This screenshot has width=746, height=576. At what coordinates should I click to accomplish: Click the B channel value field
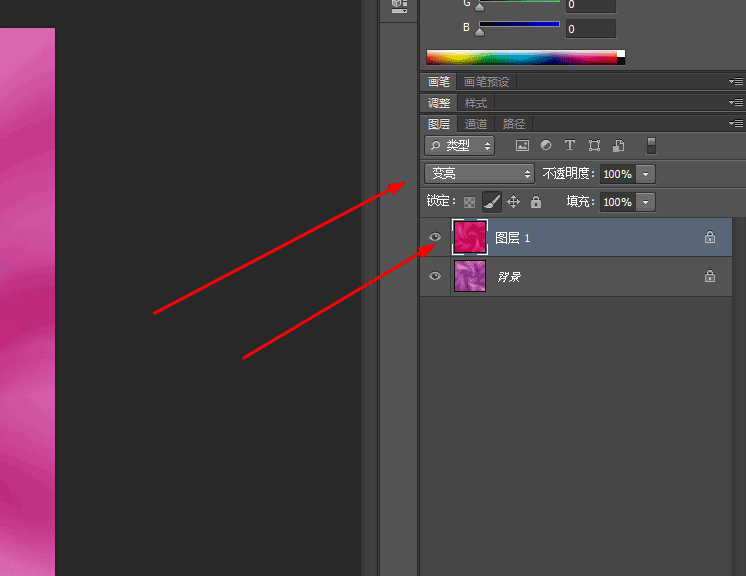click(x=590, y=29)
